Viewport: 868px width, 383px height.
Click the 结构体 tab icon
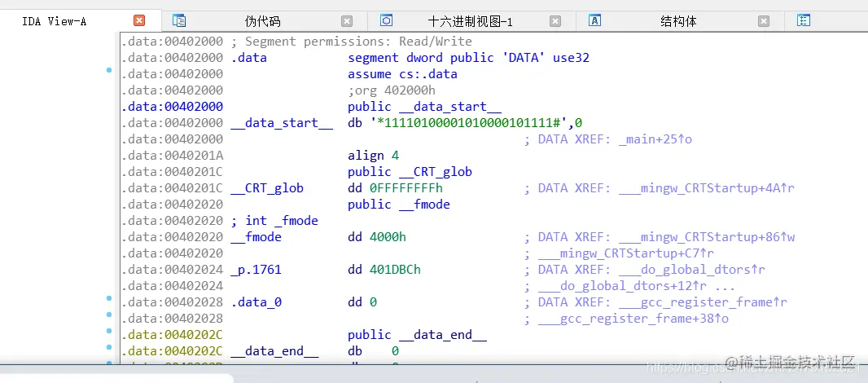coord(595,21)
